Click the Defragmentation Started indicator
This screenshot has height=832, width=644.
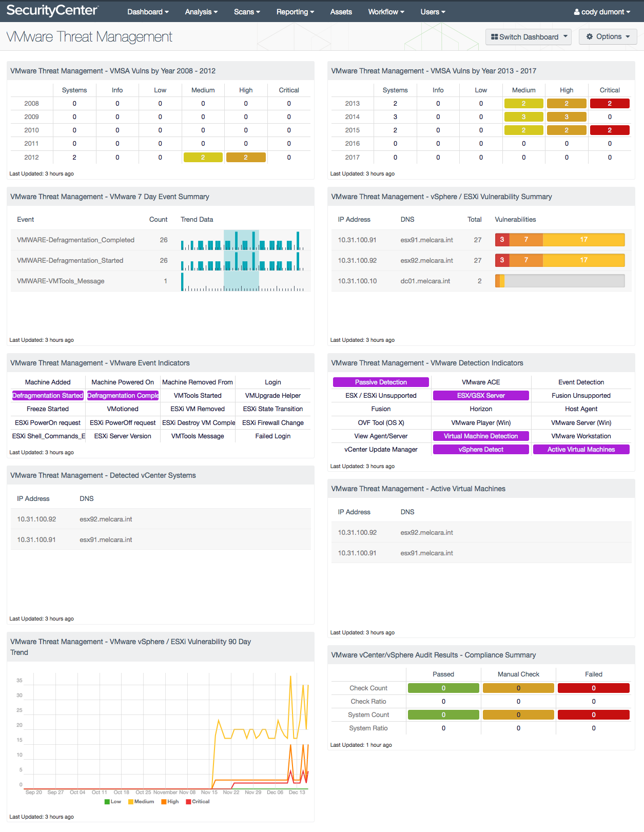point(48,396)
